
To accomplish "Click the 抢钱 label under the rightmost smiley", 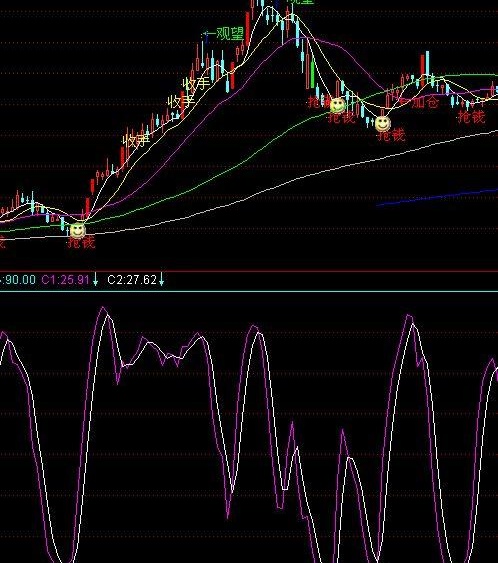I will click(x=392, y=135).
